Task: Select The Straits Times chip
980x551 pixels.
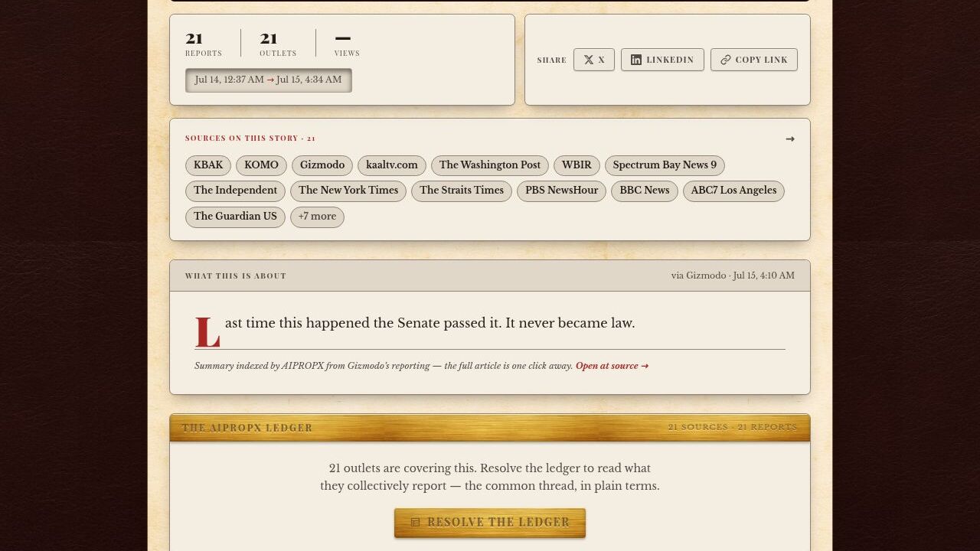Action: [x=462, y=191]
